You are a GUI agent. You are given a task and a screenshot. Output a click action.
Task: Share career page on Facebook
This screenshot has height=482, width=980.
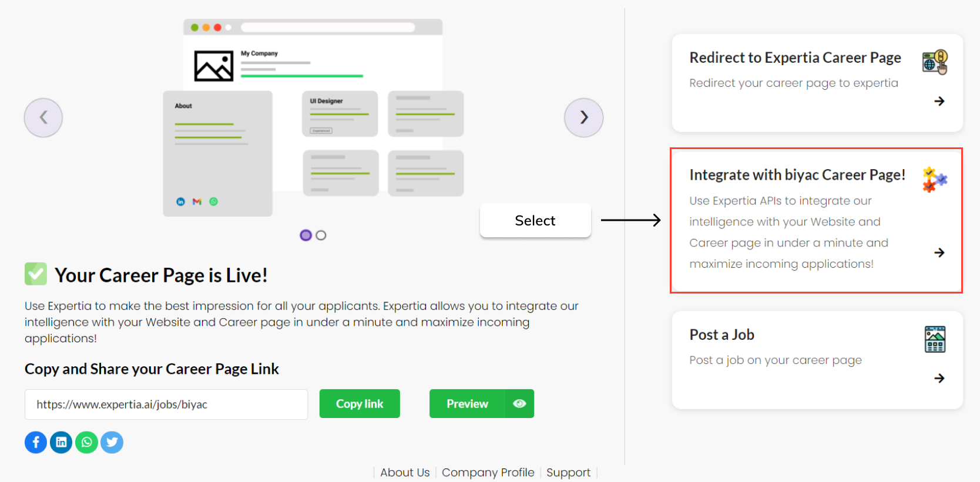click(36, 442)
